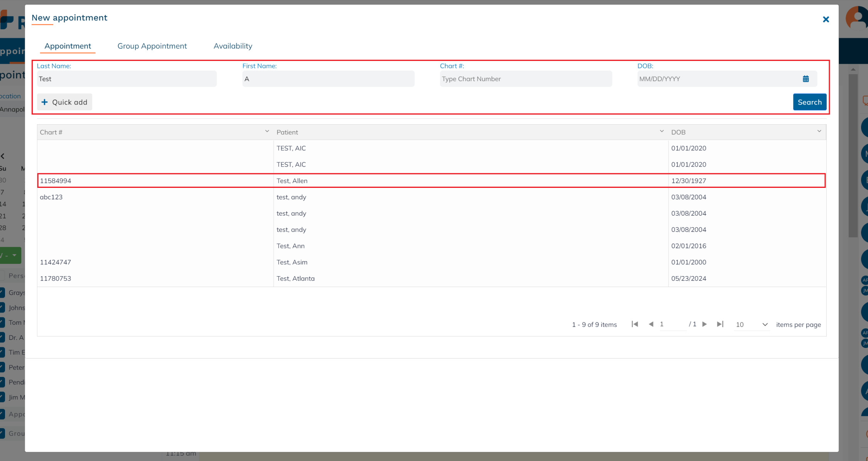868x461 pixels.
Task: Click previous month arrow in background calendar
Action: pyautogui.click(x=3, y=156)
